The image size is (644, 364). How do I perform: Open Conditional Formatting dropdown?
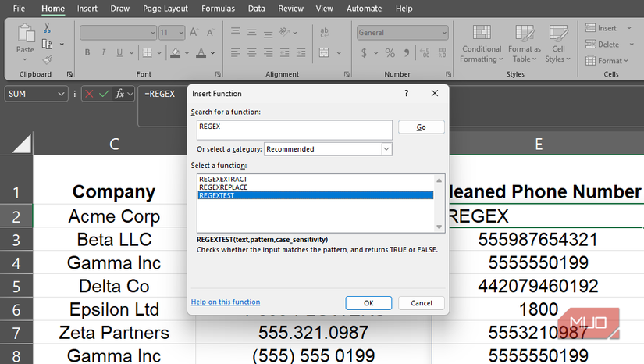(482, 44)
